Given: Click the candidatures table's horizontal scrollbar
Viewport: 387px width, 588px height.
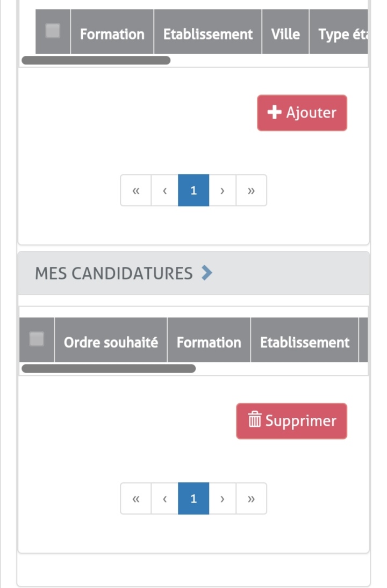Looking at the screenshot, I should pyautogui.click(x=108, y=368).
